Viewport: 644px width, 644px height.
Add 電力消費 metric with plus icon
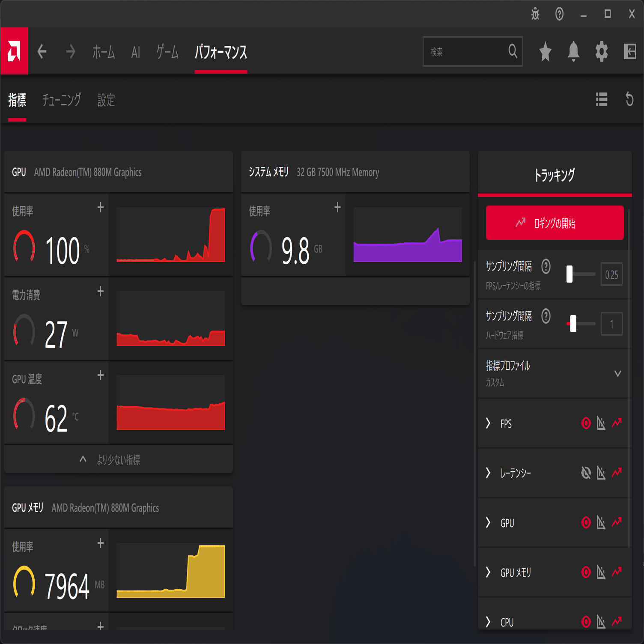pos(101,291)
